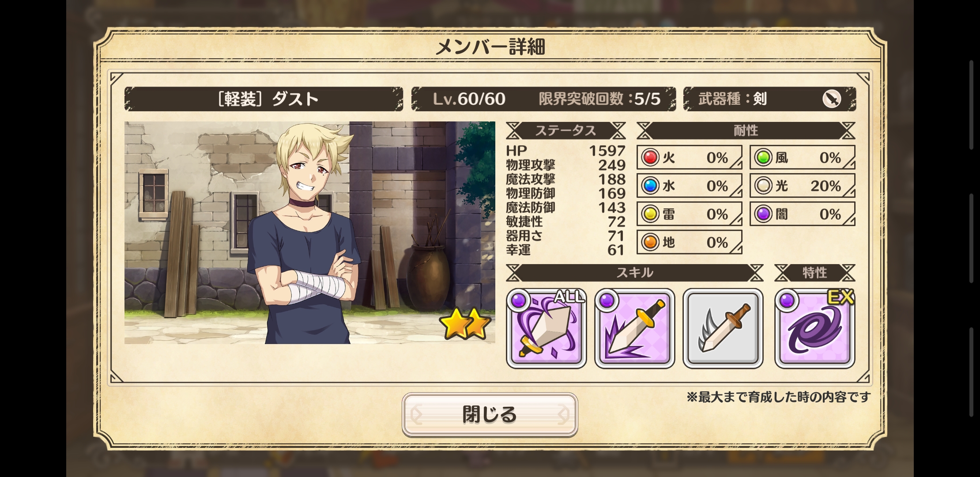The width and height of the screenshot is (980, 477).
Task: Select the purple dagger thrust skill icon
Action: click(634, 328)
